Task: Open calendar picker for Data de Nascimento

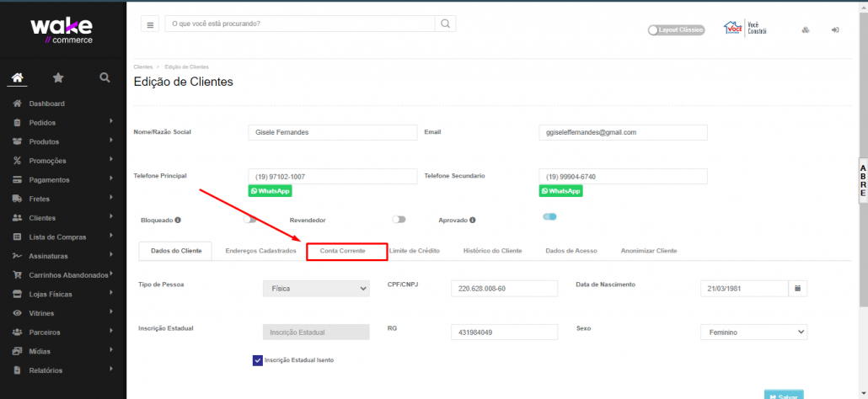Action: tap(798, 288)
